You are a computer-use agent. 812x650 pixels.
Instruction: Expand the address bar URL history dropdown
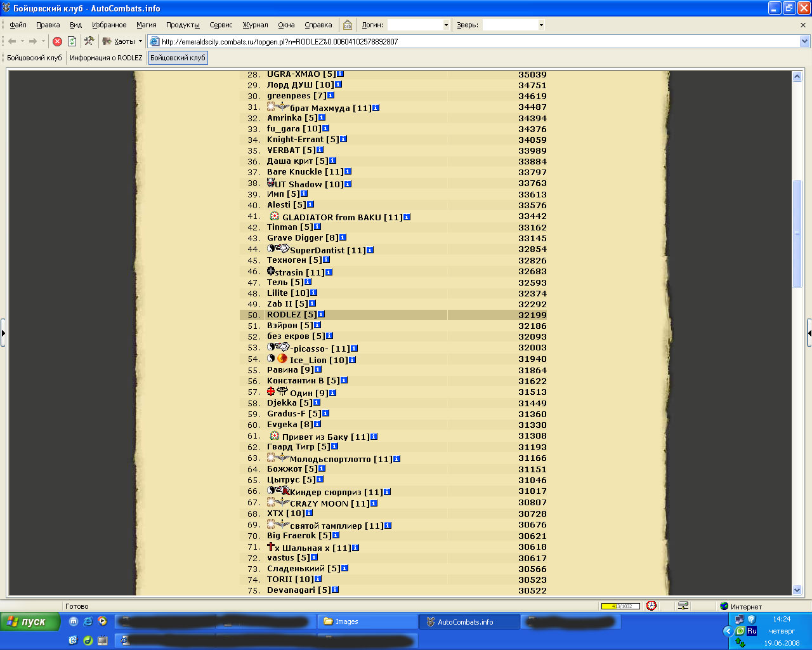pos(804,41)
